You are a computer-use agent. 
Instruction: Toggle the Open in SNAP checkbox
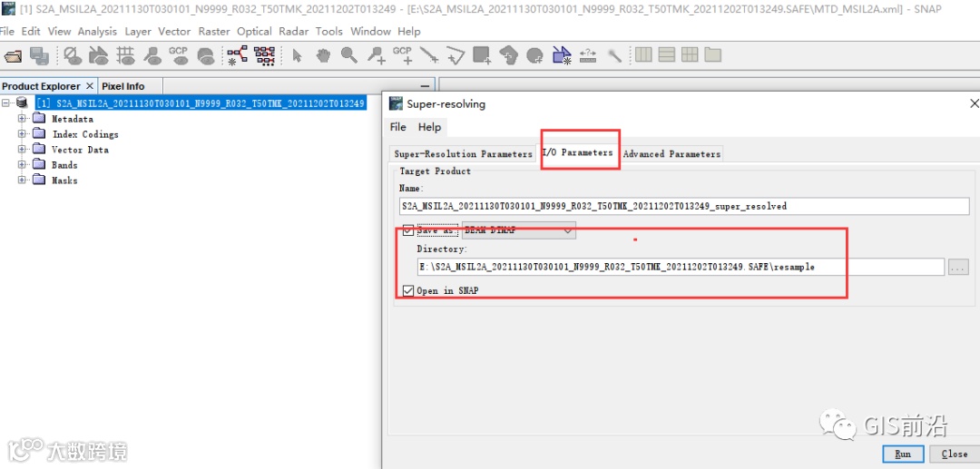coord(408,290)
